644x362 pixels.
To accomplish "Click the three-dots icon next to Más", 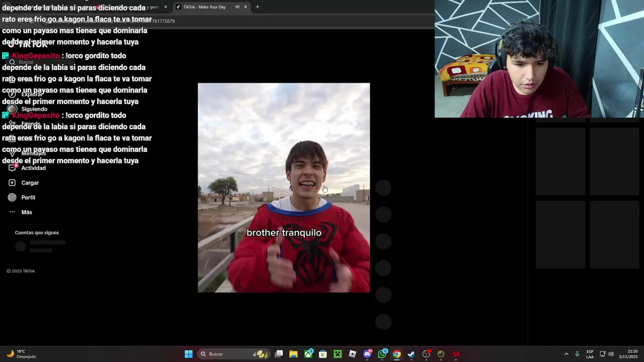I will tap(12, 212).
